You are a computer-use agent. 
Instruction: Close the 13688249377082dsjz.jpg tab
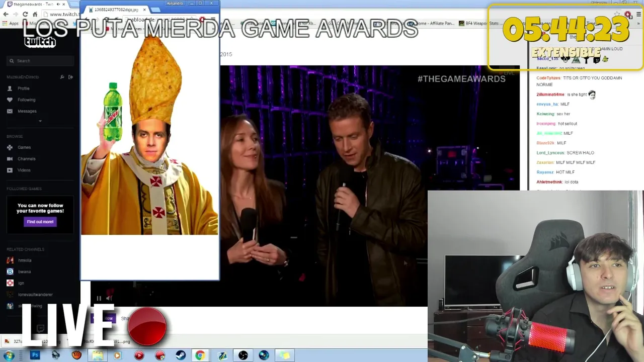click(x=144, y=10)
